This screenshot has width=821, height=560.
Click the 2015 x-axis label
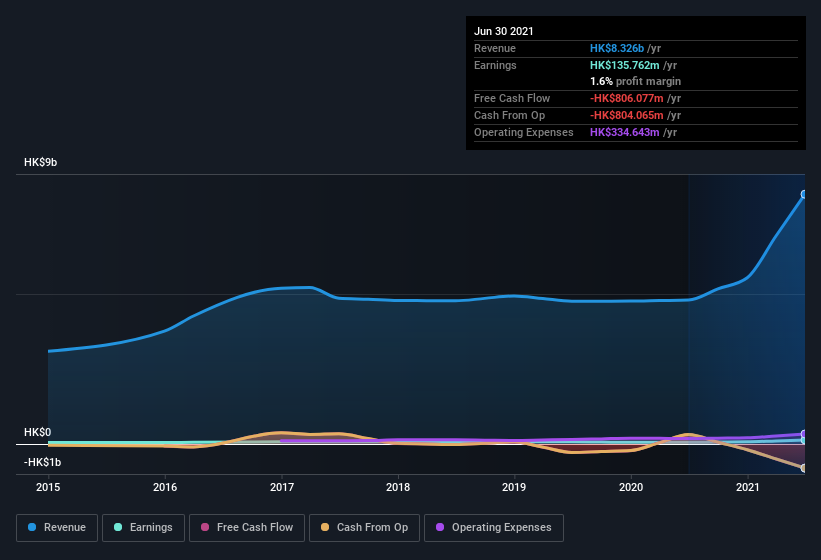tap(48, 487)
